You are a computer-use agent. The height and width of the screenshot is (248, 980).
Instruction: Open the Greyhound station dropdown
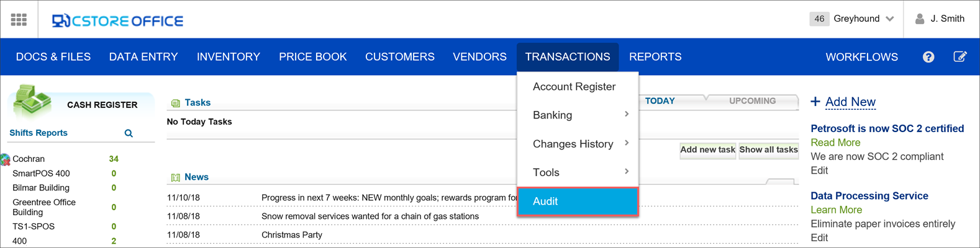pyautogui.click(x=889, y=19)
